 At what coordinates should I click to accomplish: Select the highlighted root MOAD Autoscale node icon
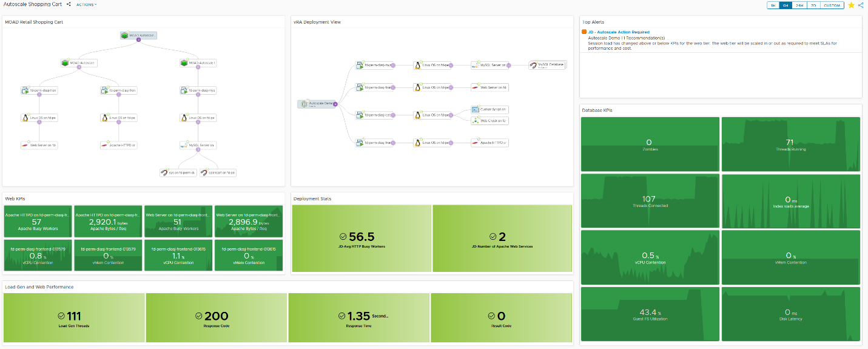tap(124, 35)
